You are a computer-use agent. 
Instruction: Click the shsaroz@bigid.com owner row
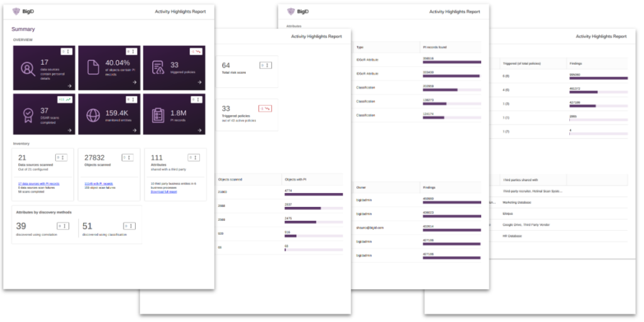[370, 227]
